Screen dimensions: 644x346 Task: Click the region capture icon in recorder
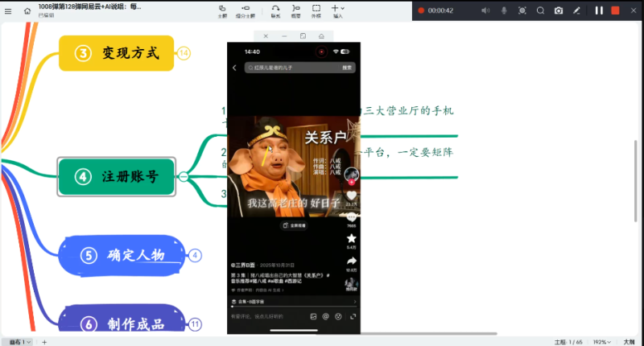pyautogui.click(x=522, y=10)
